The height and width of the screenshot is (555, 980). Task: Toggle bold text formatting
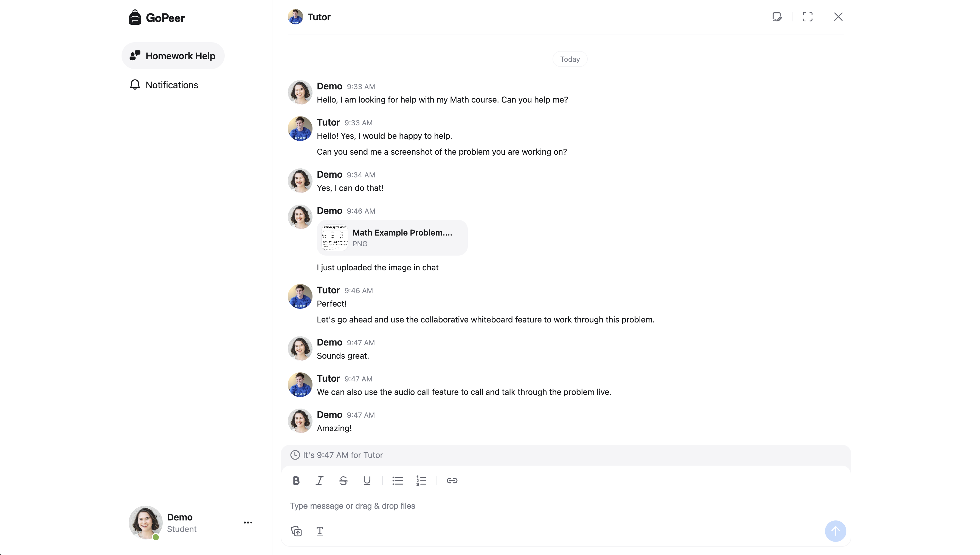tap(296, 480)
